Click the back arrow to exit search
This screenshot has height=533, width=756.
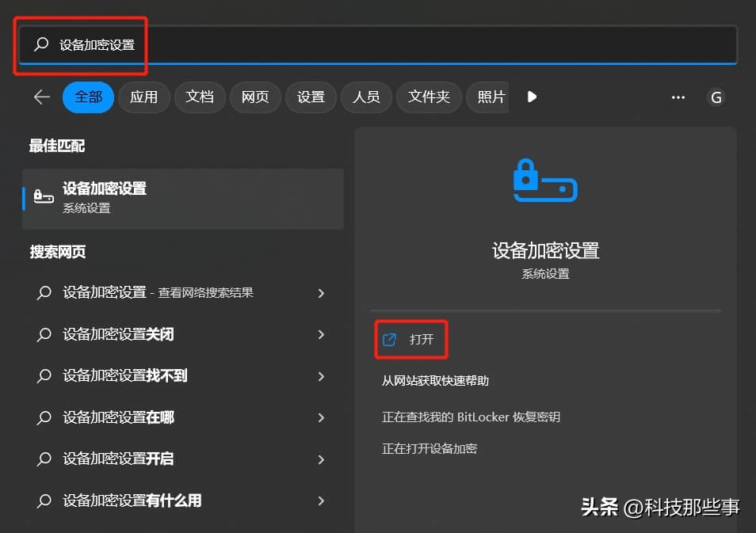point(41,97)
